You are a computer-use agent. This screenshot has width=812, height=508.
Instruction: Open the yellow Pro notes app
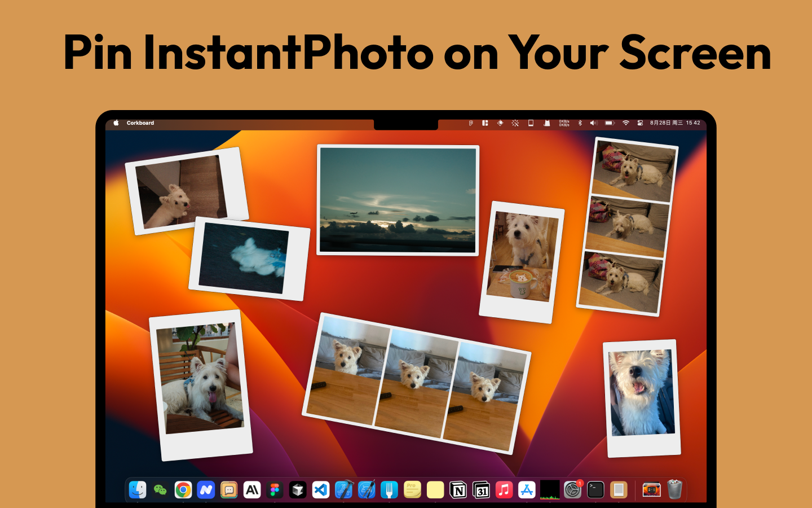point(413,489)
